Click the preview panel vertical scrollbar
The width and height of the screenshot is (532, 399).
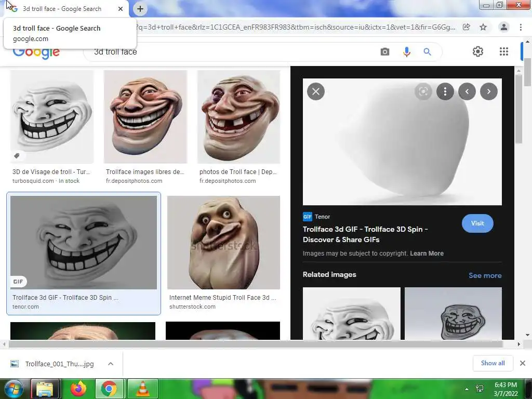518,109
